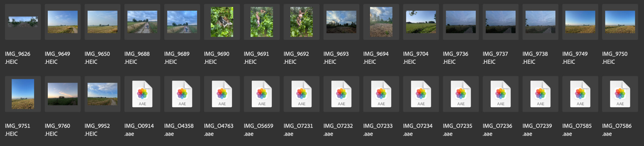Click the IMG_O4763.aae Photos document icon
The width and height of the screenshot is (644, 146).
[x=222, y=94]
